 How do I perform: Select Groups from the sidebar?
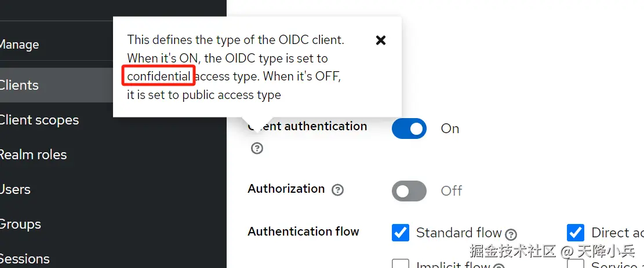20,224
